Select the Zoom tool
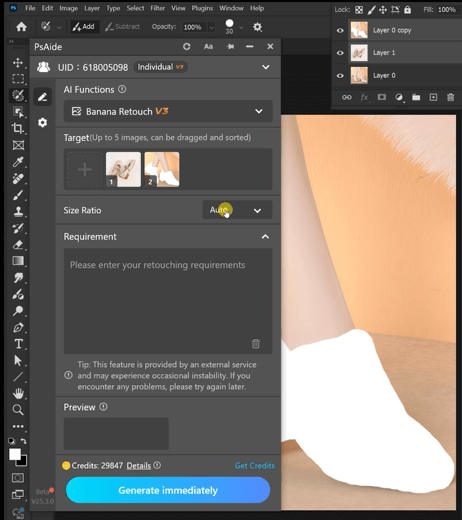 click(x=18, y=410)
